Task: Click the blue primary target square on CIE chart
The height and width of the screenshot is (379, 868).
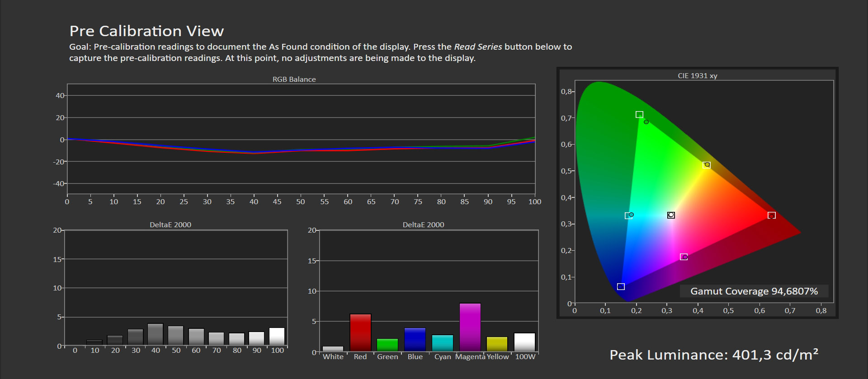Action: [x=621, y=287]
